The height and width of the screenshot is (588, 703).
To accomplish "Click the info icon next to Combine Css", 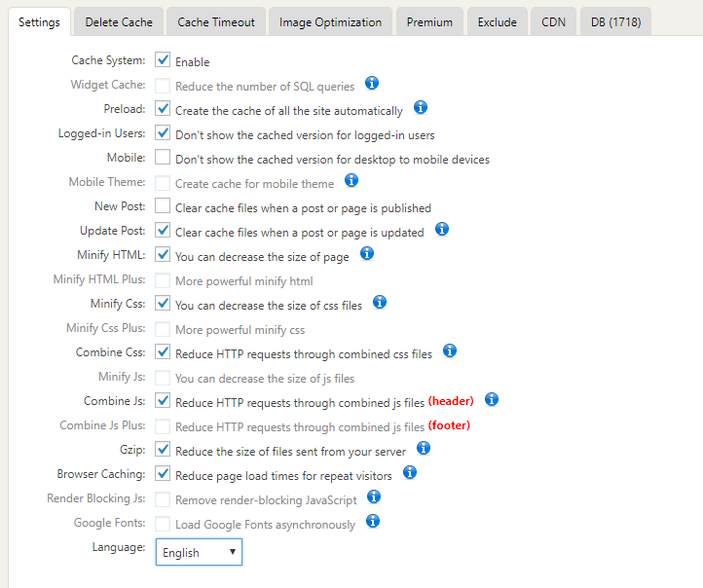I will 449,351.
